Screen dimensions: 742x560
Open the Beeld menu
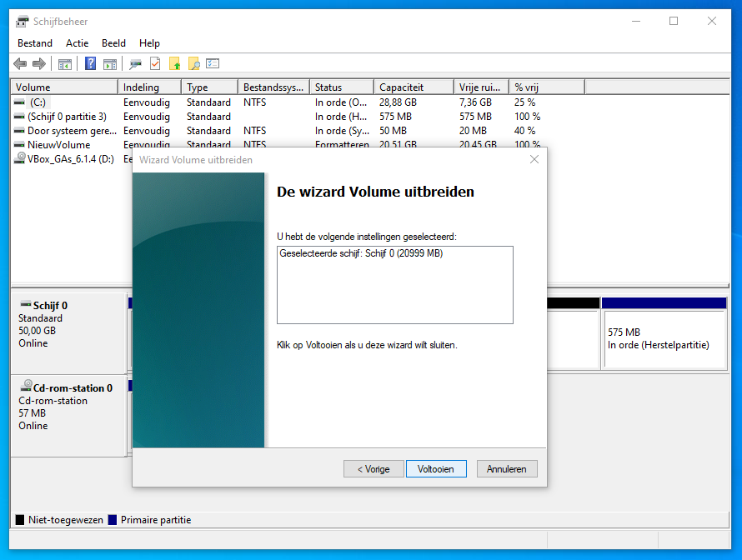coord(113,43)
